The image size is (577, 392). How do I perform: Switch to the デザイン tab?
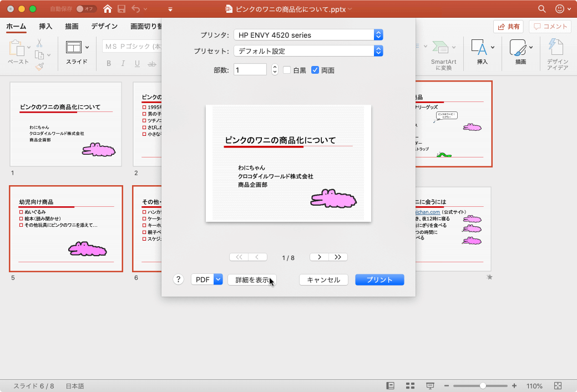104,27
